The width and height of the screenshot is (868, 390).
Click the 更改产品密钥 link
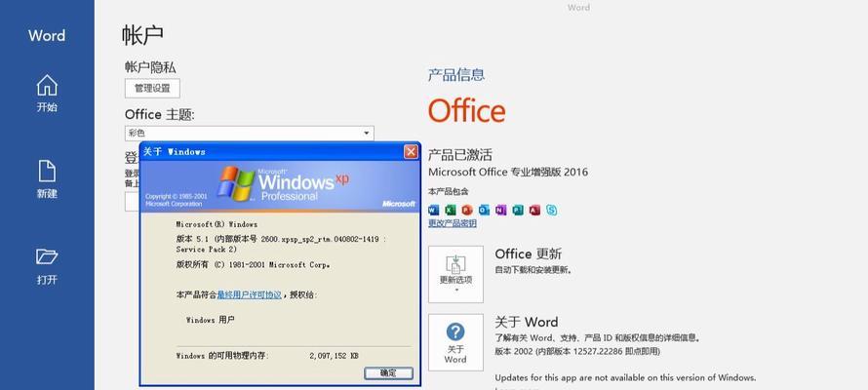(453, 223)
